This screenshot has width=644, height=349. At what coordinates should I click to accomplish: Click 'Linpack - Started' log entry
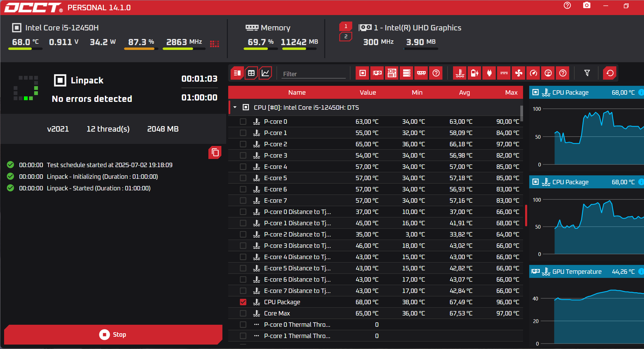click(98, 188)
